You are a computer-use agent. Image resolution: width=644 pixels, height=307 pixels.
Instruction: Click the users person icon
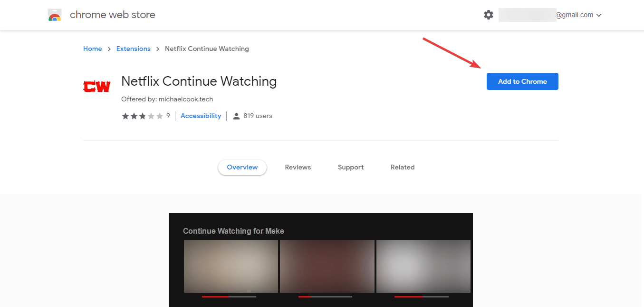tap(236, 116)
